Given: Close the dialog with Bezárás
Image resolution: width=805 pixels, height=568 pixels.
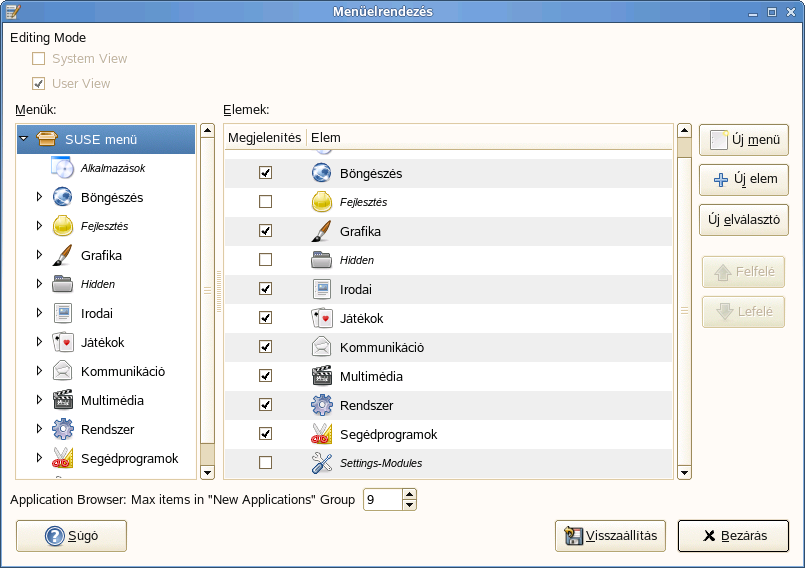Looking at the screenshot, I should point(733,536).
